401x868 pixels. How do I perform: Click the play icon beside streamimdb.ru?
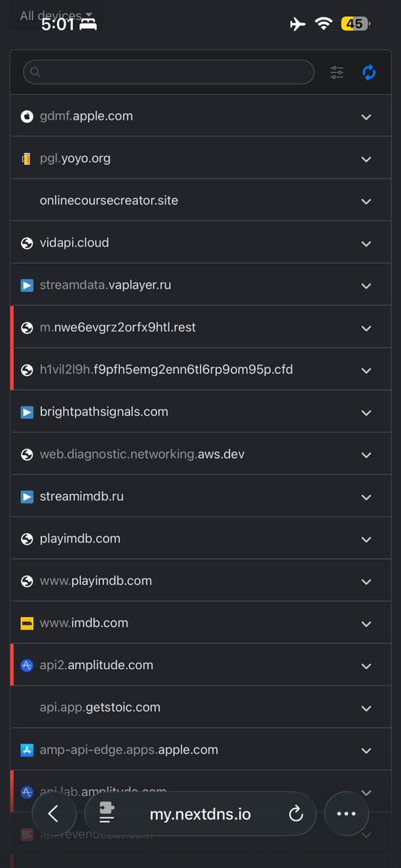tap(27, 496)
